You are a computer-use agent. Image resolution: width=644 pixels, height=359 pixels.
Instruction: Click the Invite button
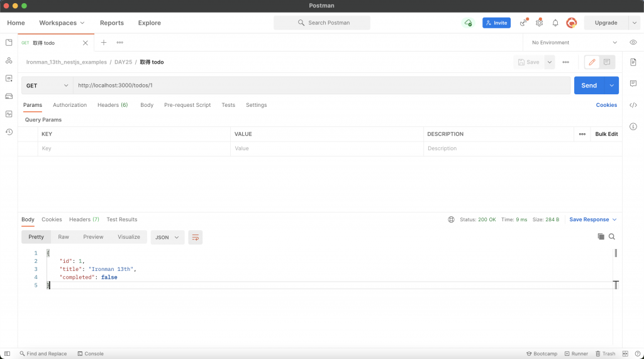[x=497, y=23]
